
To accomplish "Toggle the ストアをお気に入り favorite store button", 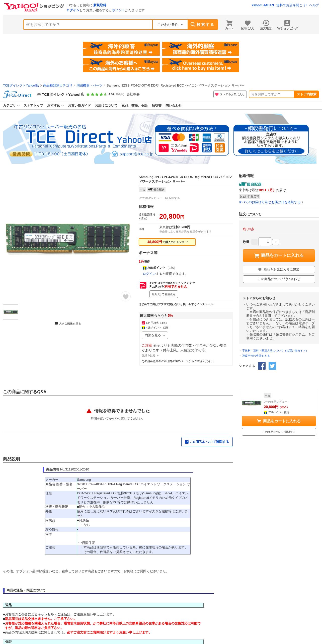I will 230,94.
